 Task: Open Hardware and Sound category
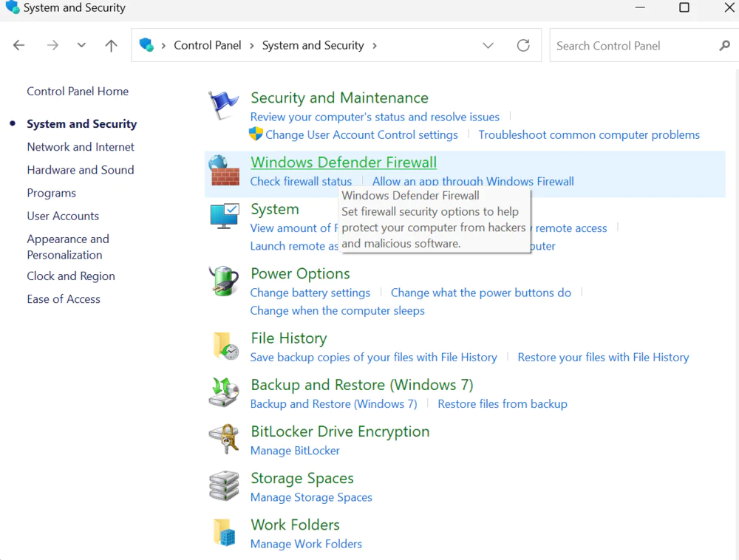point(81,170)
